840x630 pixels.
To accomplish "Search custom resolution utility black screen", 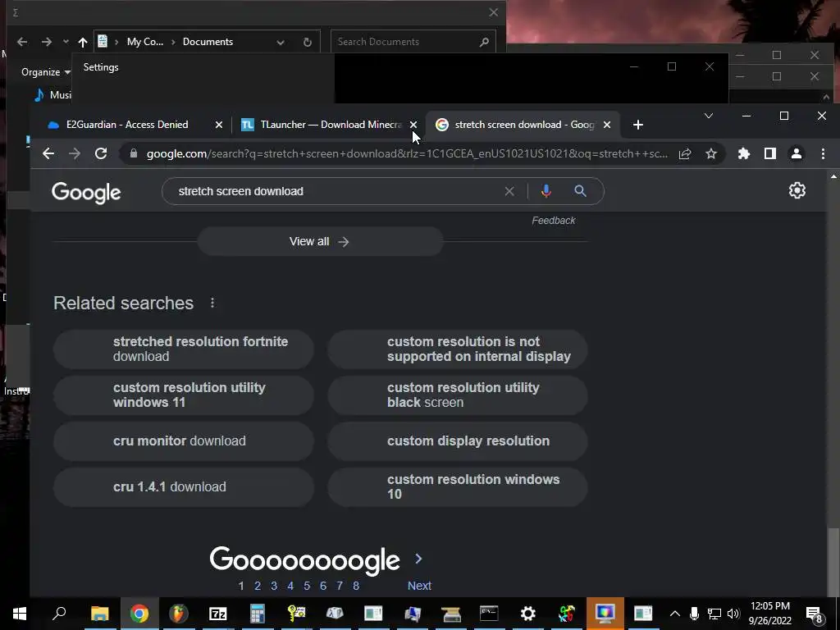I will [x=458, y=395].
